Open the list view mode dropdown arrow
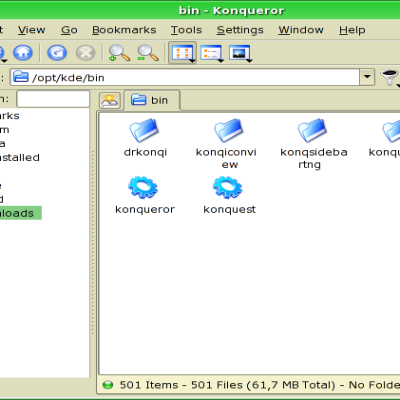 tap(220, 61)
